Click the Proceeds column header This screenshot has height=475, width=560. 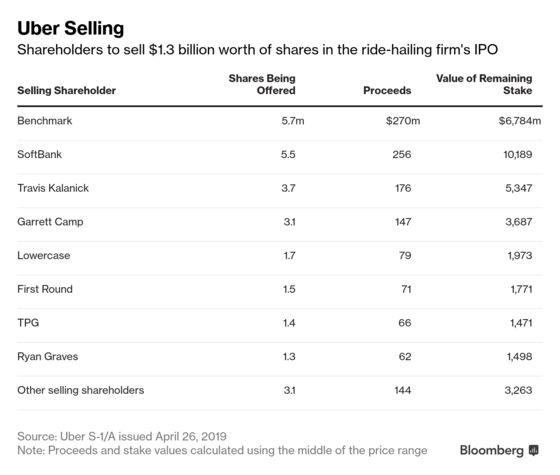coord(387,91)
